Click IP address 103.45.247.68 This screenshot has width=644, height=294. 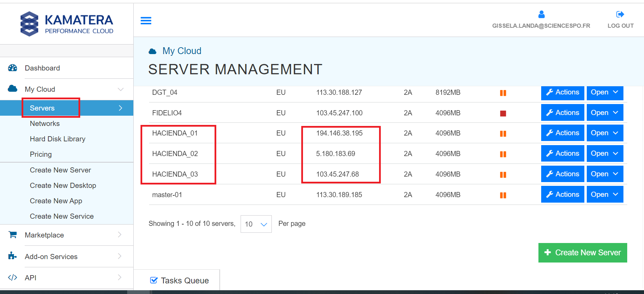click(338, 174)
